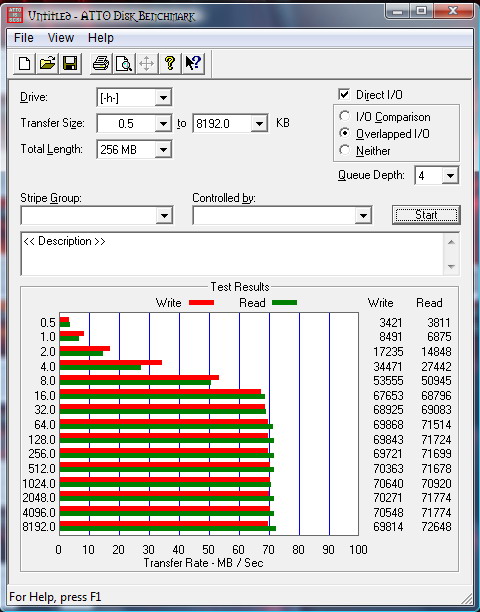Open the File menu
Viewport: 480px width, 612px height.
pyautogui.click(x=23, y=38)
